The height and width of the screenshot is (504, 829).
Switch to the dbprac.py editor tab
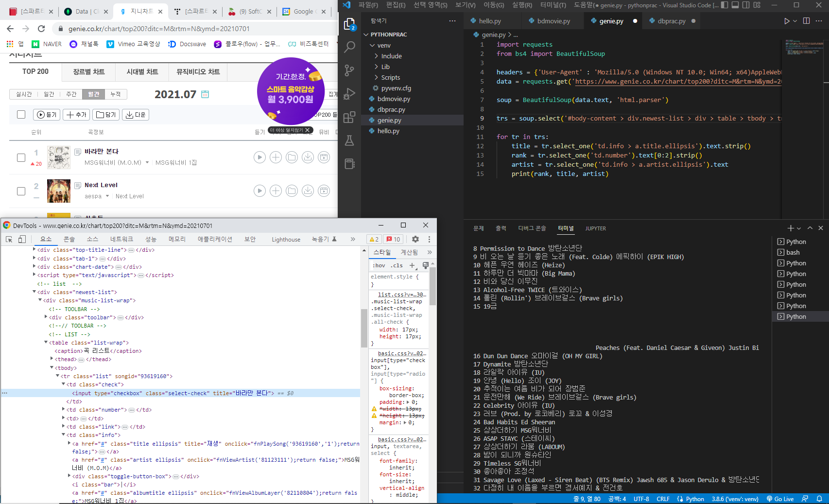click(x=672, y=21)
